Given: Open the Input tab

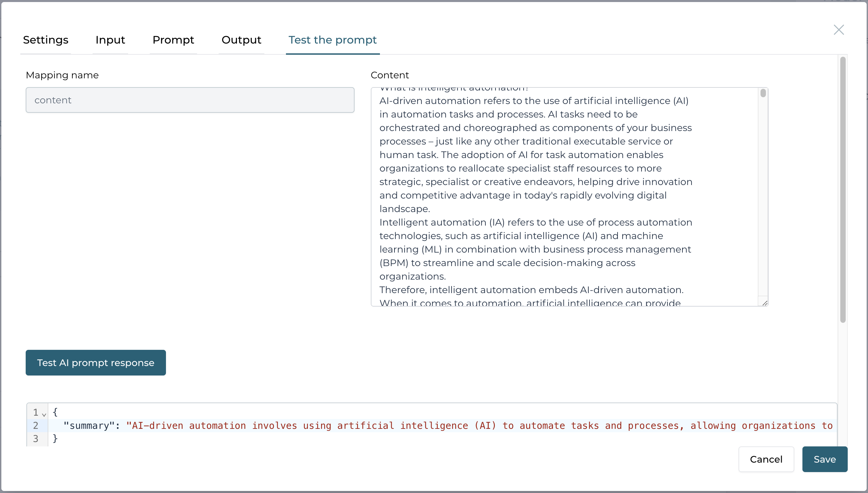Looking at the screenshot, I should [x=110, y=40].
